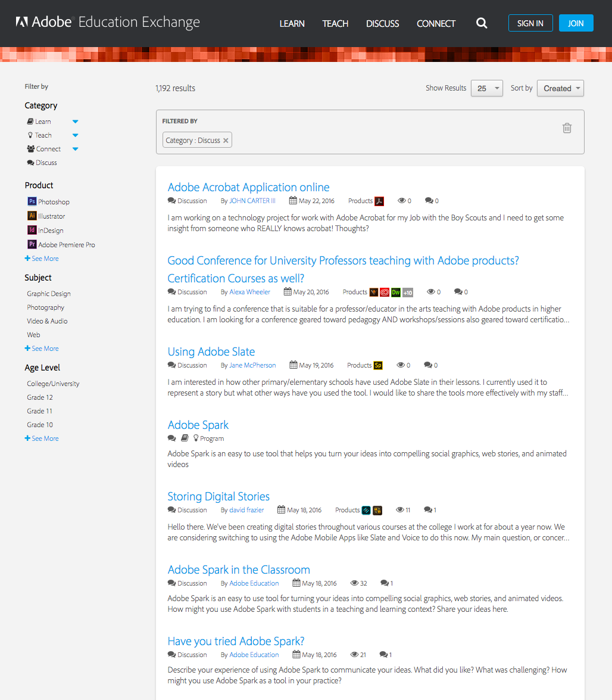This screenshot has height=700, width=612.
Task: Open Adobe Acrobat Application online discussion
Action: coord(248,187)
